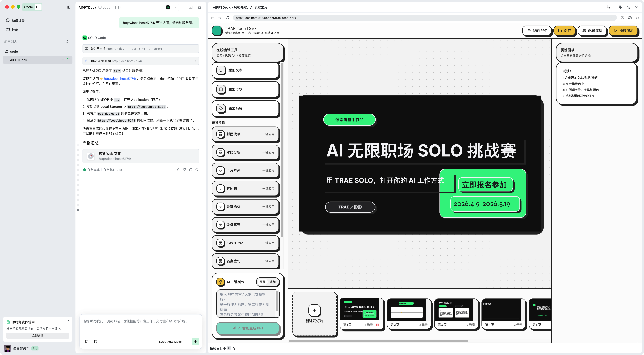Click the 播放演示 button
The height and width of the screenshot is (355, 644).
pyautogui.click(x=623, y=30)
